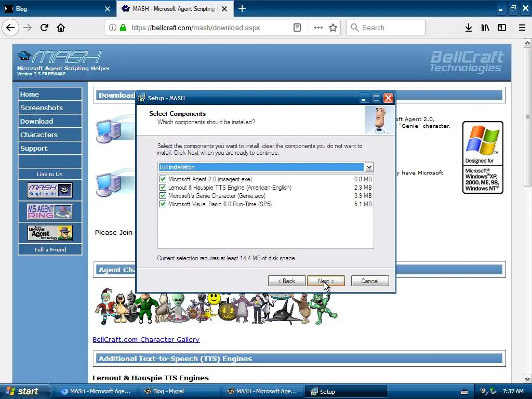Minimize the Setup - MASH dialog
Image resolution: width=532 pixels, height=399 pixels.
tap(363, 98)
